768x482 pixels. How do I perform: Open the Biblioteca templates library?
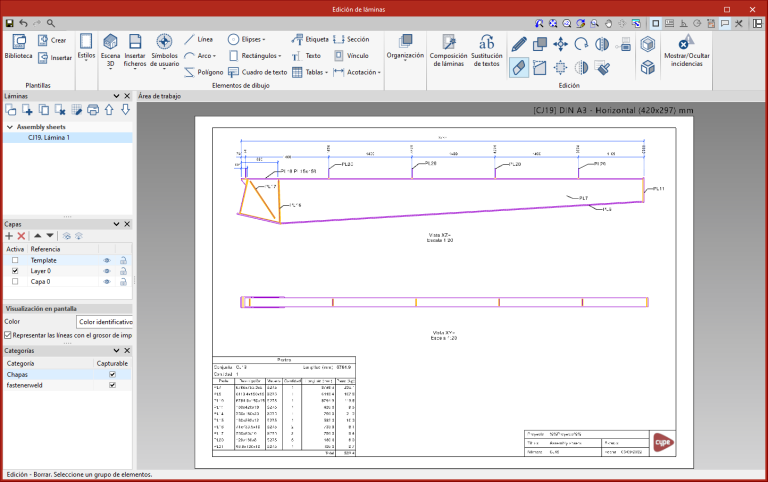18,47
